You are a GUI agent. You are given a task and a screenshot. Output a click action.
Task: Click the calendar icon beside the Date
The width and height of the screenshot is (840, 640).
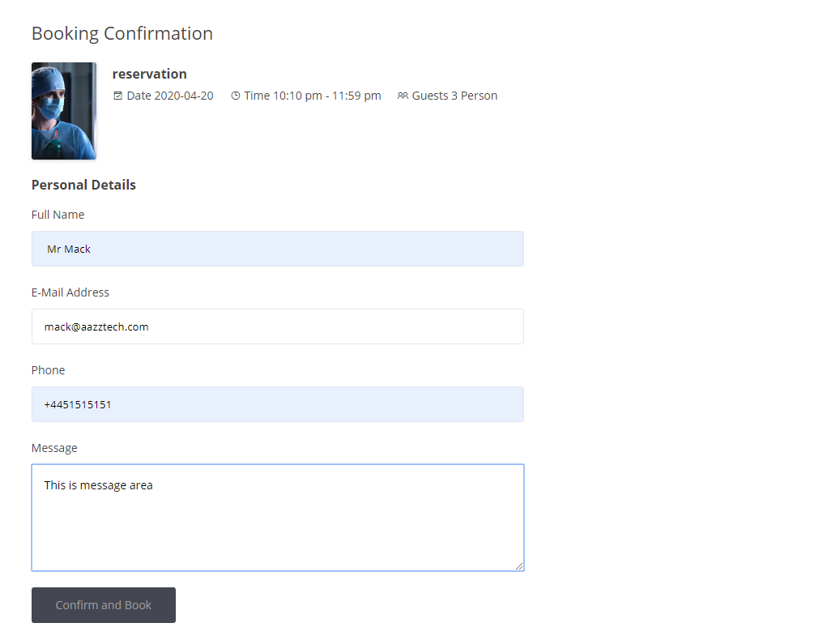(x=117, y=96)
